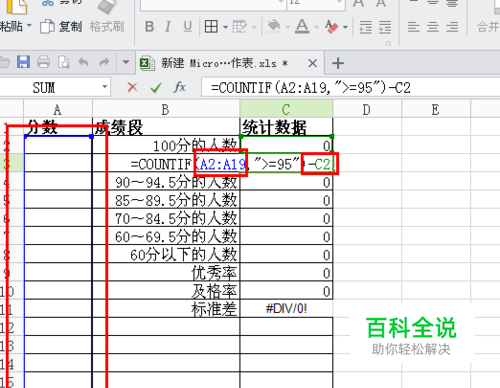Toggle bold formatting

[149, 27]
